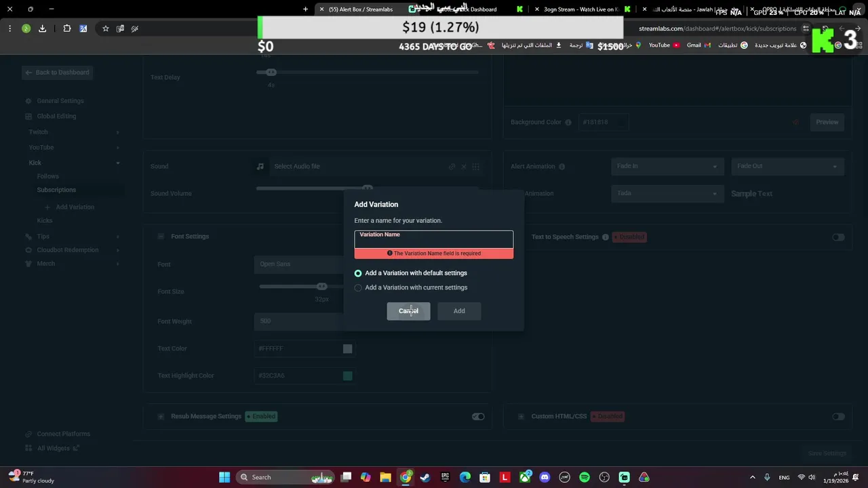Open Global Editing in sidebar
The image size is (868, 488).
point(50,117)
